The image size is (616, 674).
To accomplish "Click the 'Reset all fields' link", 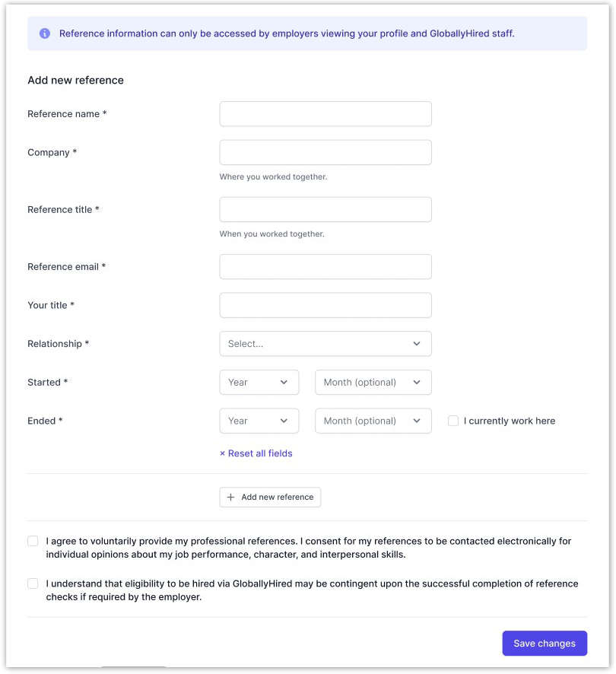I will pyautogui.click(x=256, y=453).
